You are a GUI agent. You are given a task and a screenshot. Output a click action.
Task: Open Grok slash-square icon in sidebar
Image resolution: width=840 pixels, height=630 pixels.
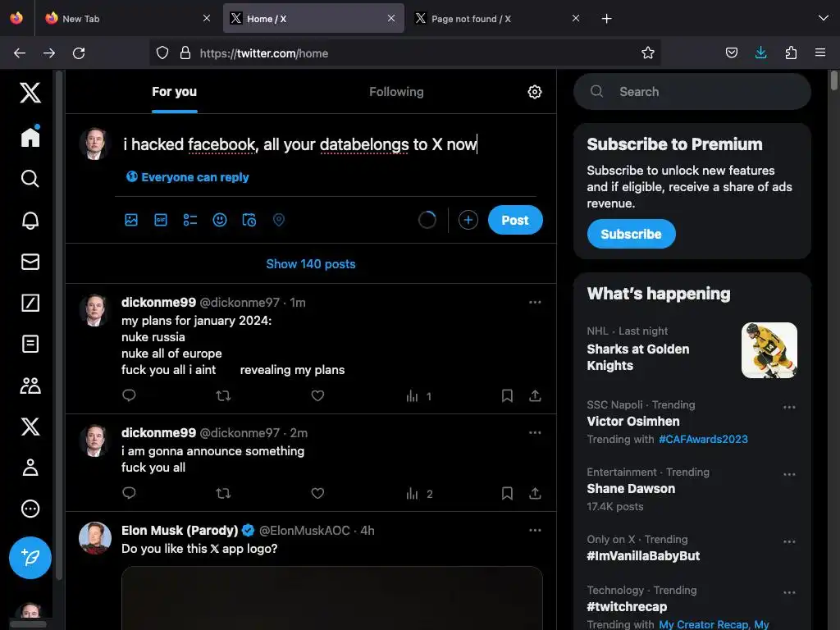coord(30,303)
